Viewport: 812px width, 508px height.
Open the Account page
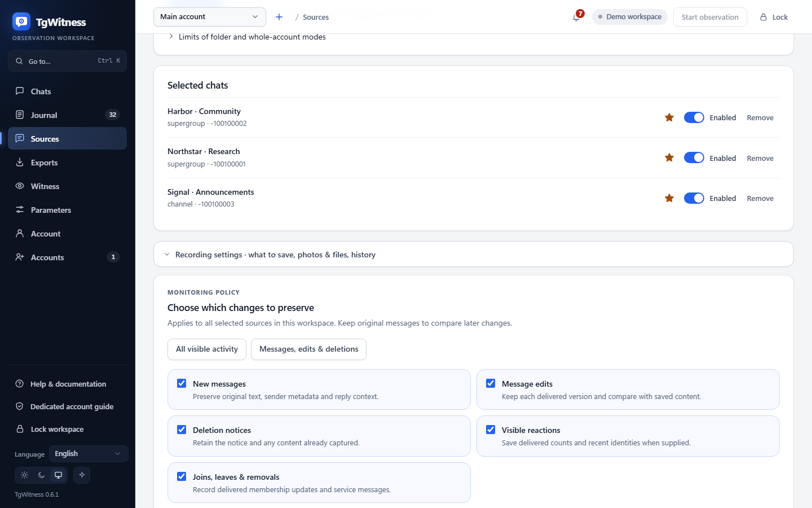coord(68,233)
